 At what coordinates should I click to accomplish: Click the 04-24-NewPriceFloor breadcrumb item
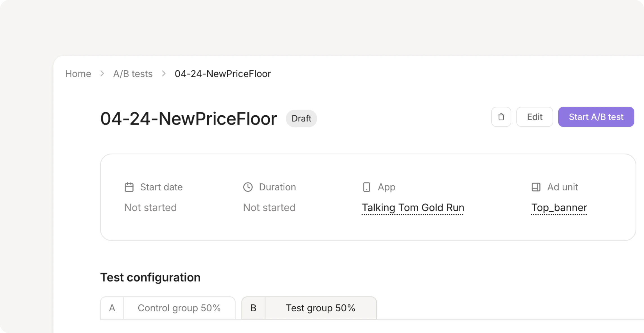223,74
